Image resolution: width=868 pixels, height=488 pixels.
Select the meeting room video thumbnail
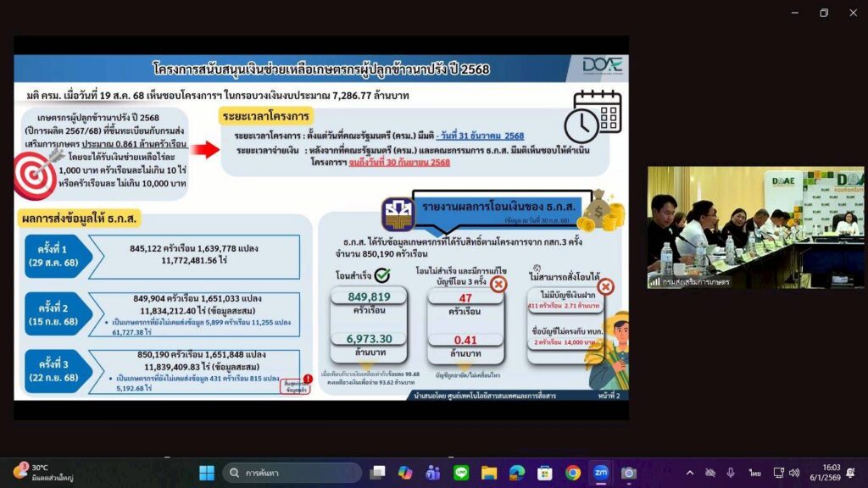(x=755, y=227)
